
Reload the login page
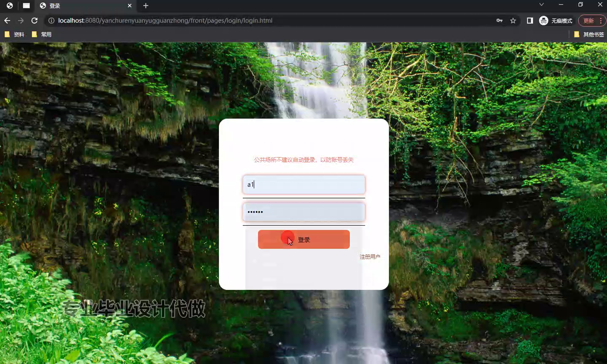click(35, 21)
